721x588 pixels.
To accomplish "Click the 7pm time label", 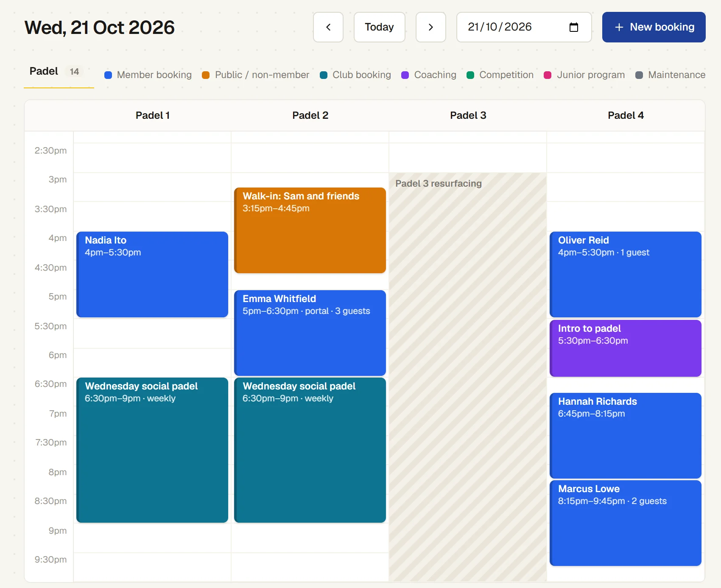I will [58, 414].
